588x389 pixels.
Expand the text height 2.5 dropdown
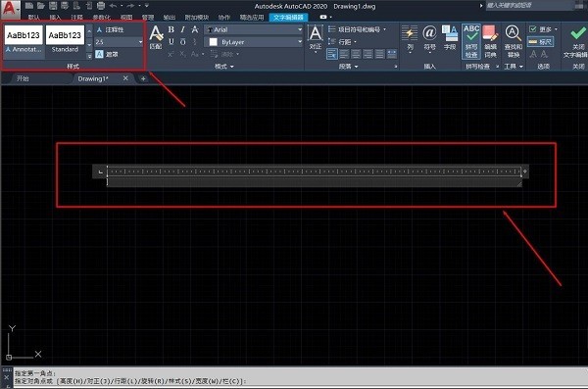119,42
